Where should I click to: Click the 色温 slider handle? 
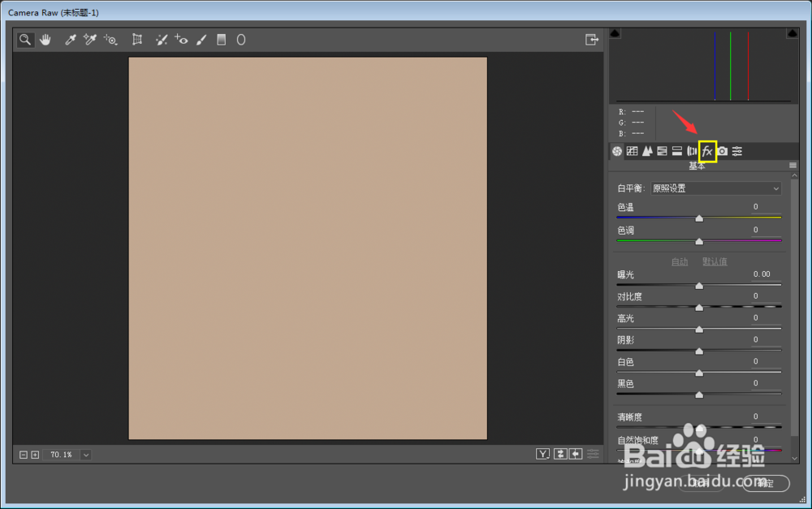(699, 218)
